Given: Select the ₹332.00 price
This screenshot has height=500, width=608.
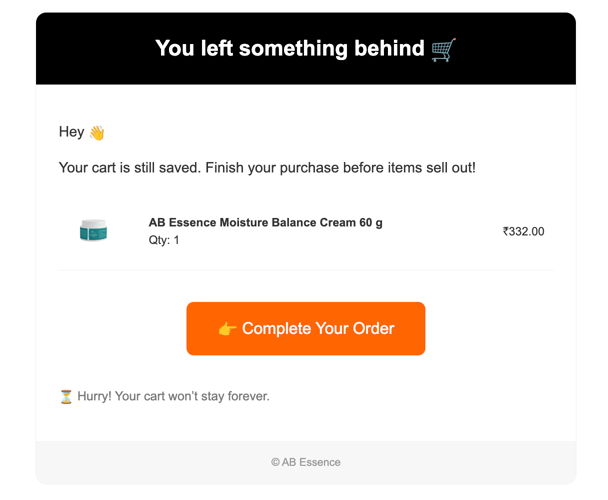Looking at the screenshot, I should pos(523,231).
